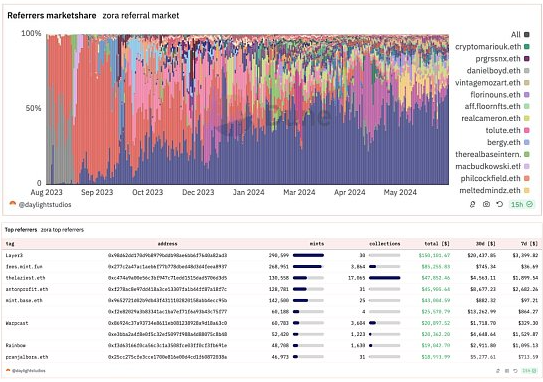This screenshot has height=382, width=543.
Task: Open @daylightstudios link under the marketshare chart
Action: [45, 205]
